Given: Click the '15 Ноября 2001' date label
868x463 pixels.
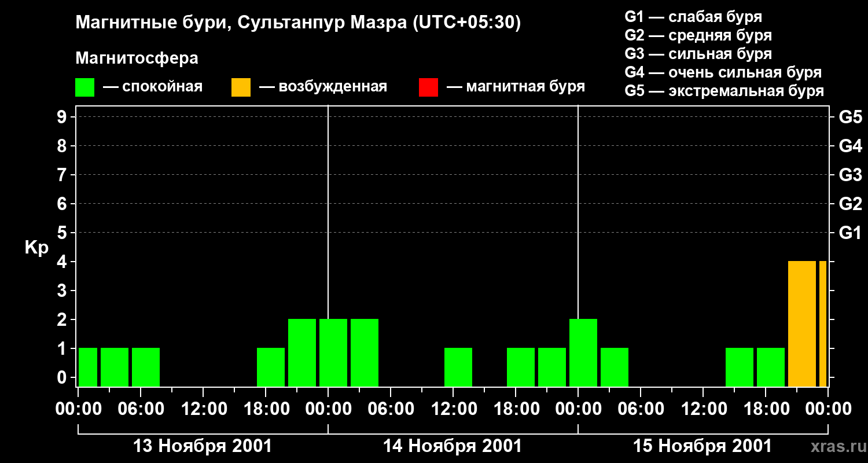Looking at the screenshot, I should point(703,446).
